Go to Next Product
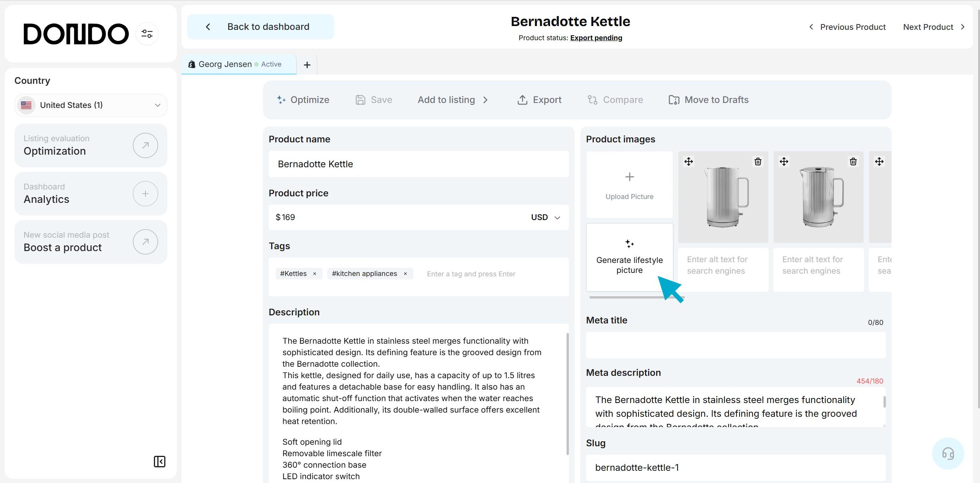980x483 pixels. tap(933, 27)
